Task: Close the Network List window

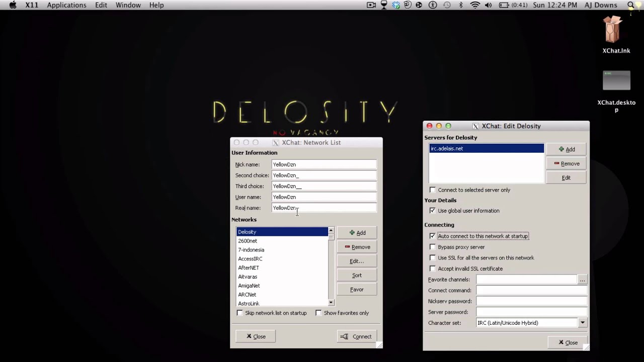Action: coord(255,336)
